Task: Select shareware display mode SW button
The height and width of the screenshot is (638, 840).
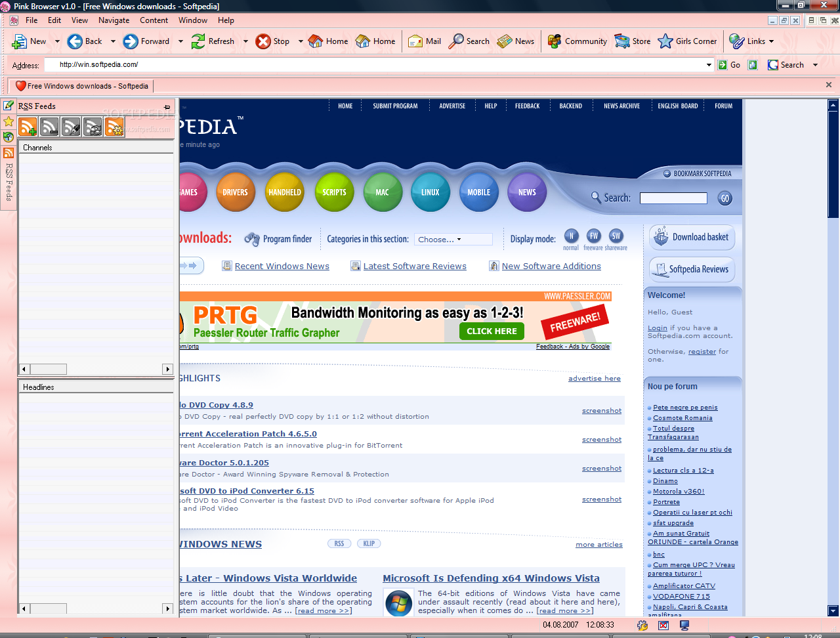Action: click(616, 236)
